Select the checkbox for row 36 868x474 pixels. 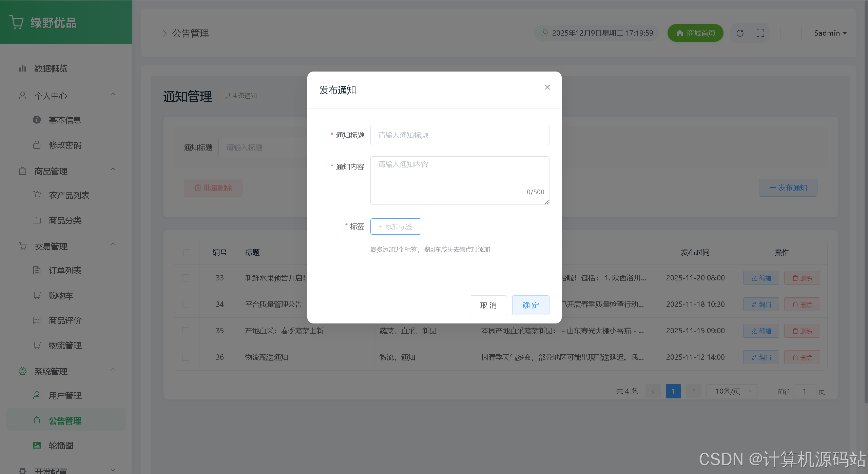point(186,357)
